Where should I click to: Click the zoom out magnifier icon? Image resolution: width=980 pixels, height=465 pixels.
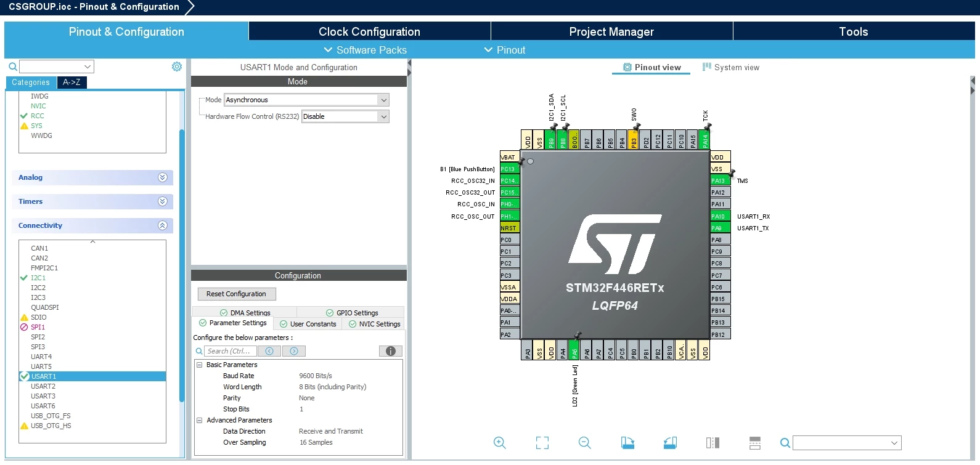click(585, 443)
